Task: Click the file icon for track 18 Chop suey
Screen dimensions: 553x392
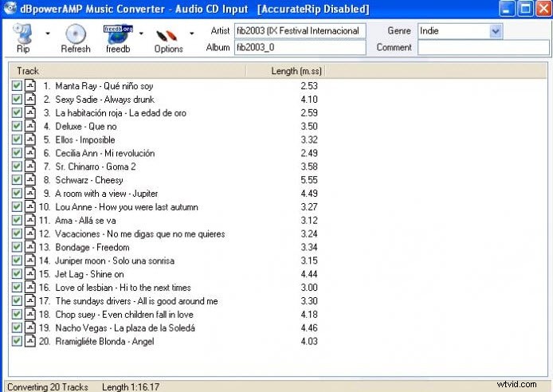Action: point(30,314)
